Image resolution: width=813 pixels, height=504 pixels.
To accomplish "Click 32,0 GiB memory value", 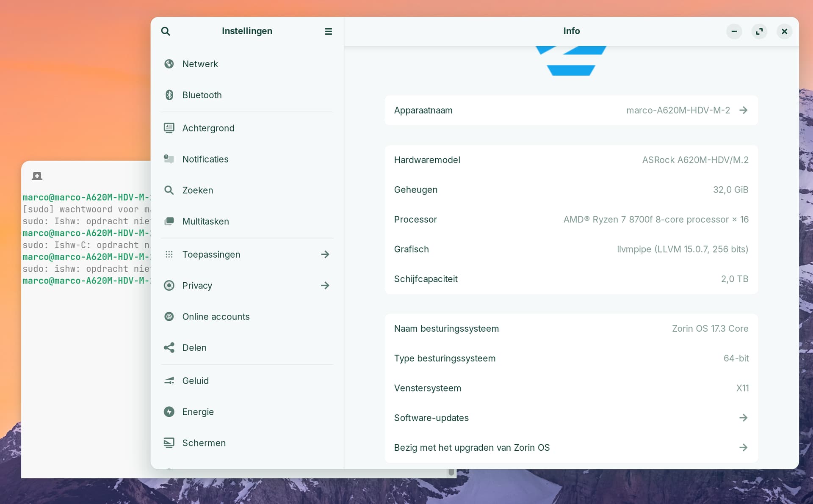I will tap(730, 190).
